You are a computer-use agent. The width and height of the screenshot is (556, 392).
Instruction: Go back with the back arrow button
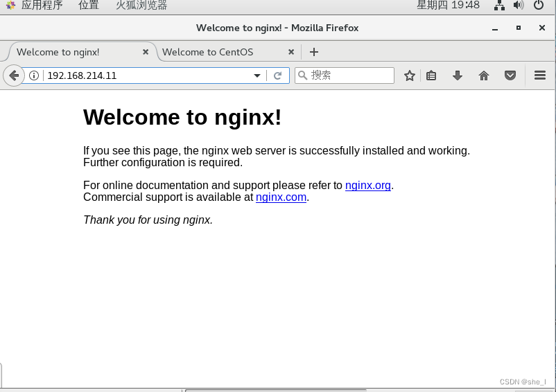14,75
